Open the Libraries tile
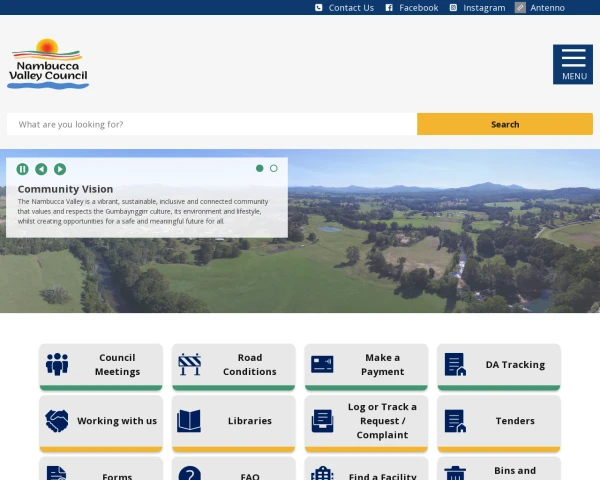Image resolution: width=600 pixels, height=480 pixels. (x=233, y=421)
